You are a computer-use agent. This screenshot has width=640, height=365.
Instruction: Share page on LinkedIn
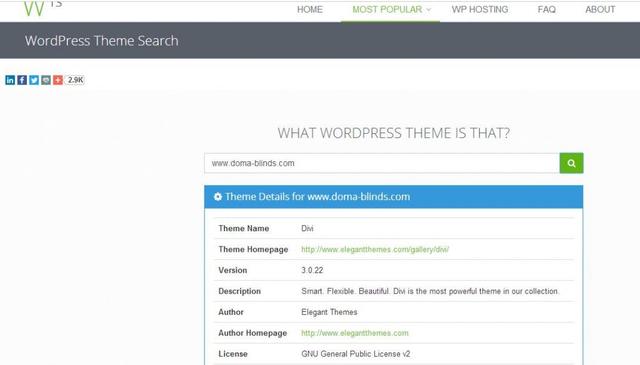coord(10,80)
